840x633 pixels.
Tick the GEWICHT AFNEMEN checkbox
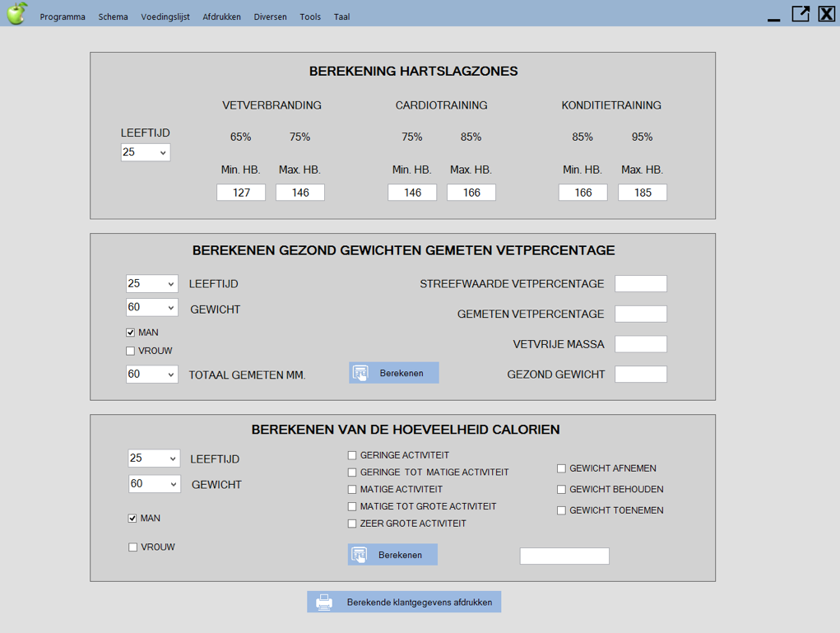561,468
